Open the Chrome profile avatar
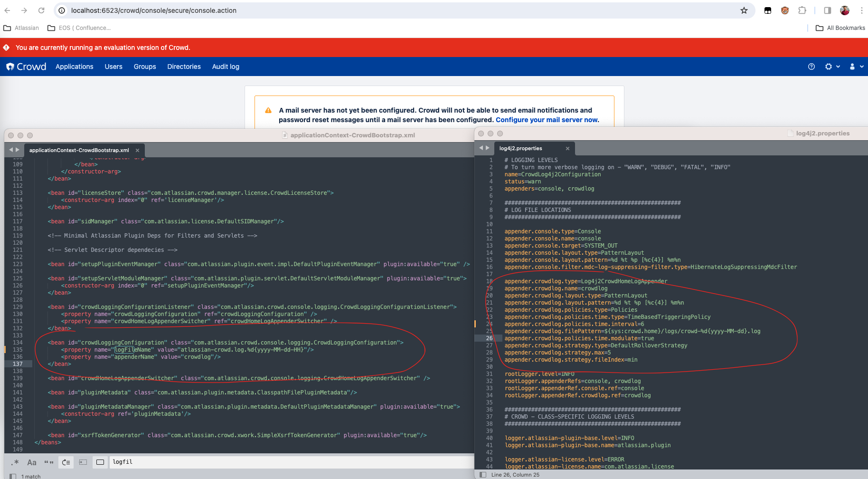This screenshot has height=479, width=868. pos(845,10)
